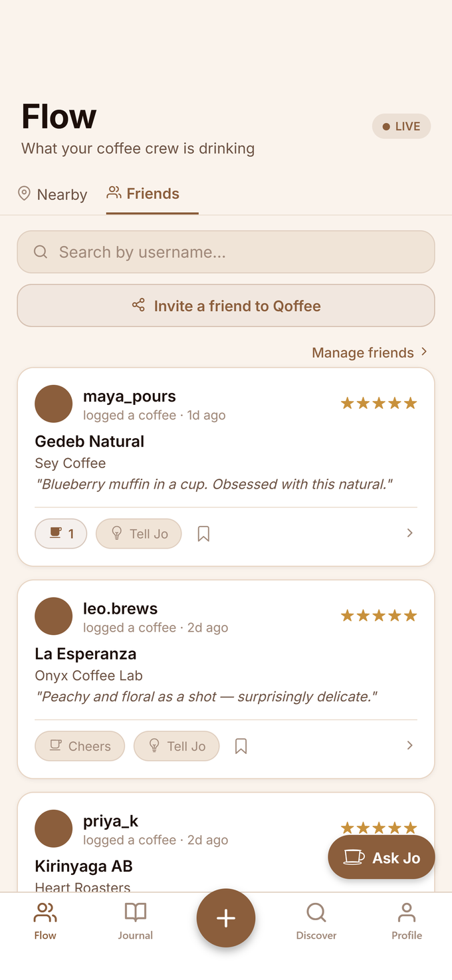
Task: Bookmark maya_pours' Gedeb Natural post
Action: coord(203,534)
